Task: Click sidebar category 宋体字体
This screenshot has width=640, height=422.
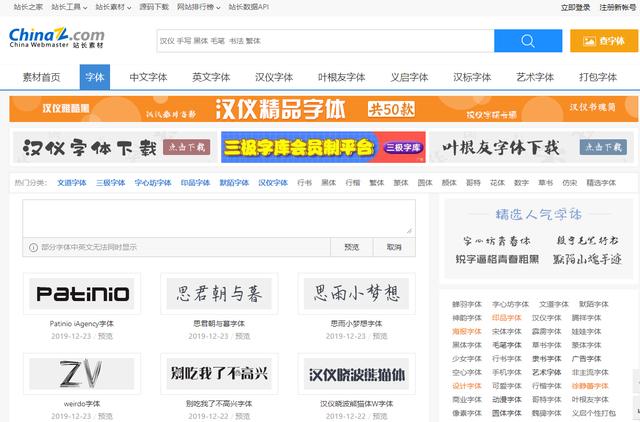Action: click(507, 332)
